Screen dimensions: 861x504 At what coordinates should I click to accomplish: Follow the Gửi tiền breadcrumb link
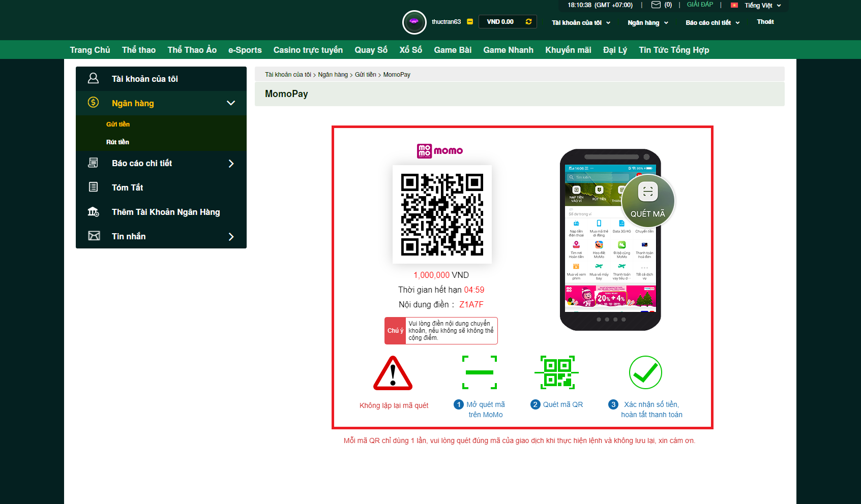point(365,74)
